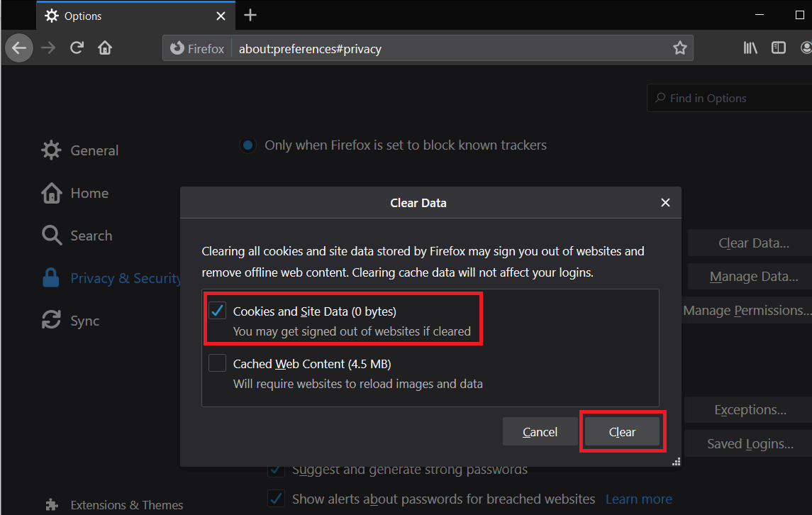Click the Reload page icon
The width and height of the screenshot is (812, 515).
pyautogui.click(x=77, y=48)
